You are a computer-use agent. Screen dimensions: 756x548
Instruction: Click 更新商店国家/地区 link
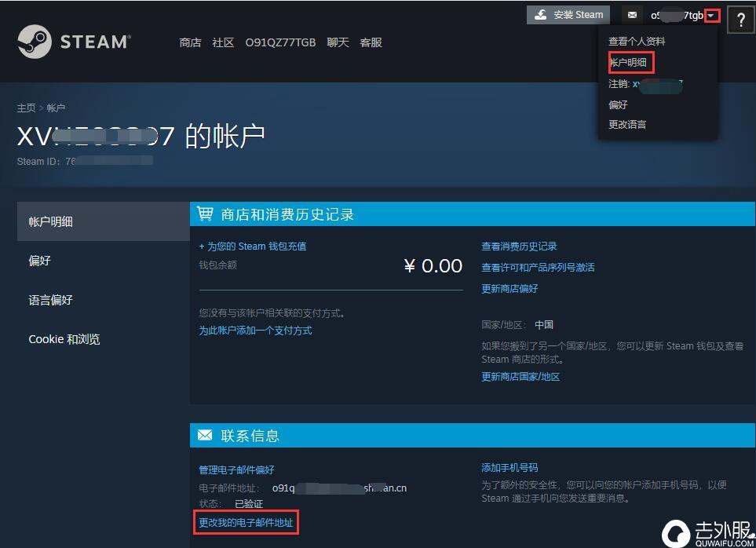click(520, 377)
